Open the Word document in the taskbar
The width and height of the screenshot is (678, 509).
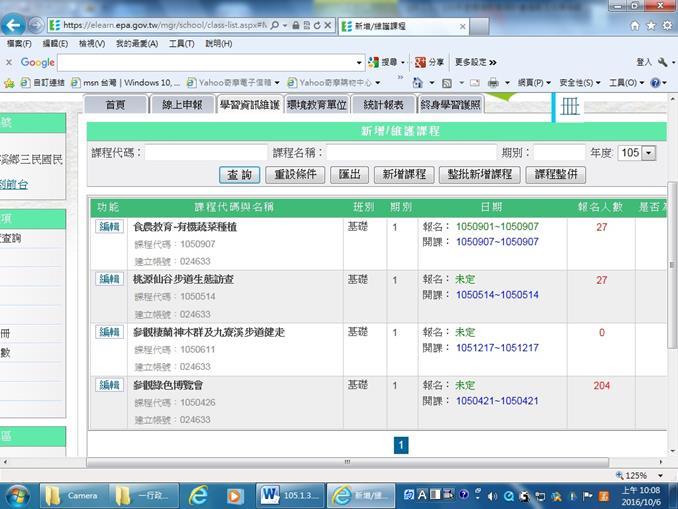point(291,495)
